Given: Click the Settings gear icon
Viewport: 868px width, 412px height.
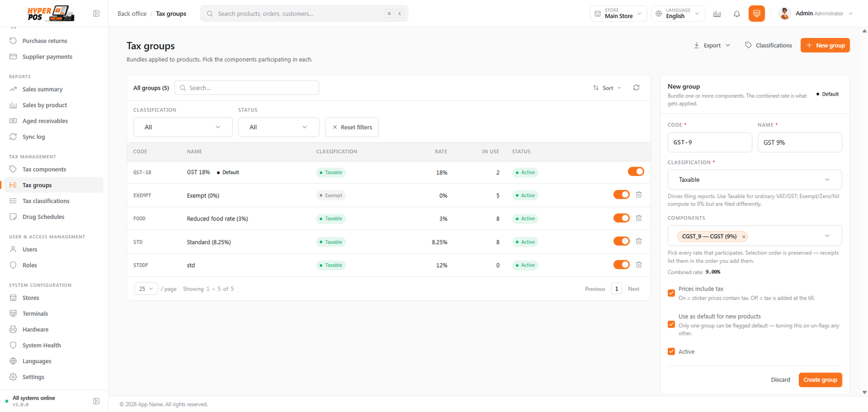Looking at the screenshot, I should click(13, 377).
